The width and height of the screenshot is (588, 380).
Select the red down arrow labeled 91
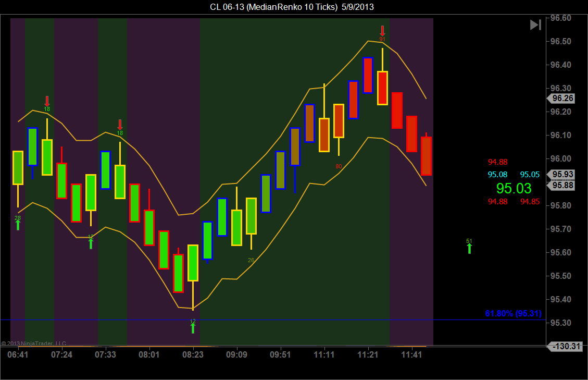click(x=382, y=31)
